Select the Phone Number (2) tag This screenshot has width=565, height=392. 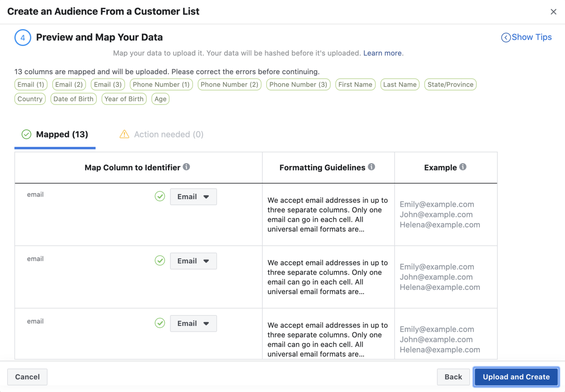click(x=229, y=84)
